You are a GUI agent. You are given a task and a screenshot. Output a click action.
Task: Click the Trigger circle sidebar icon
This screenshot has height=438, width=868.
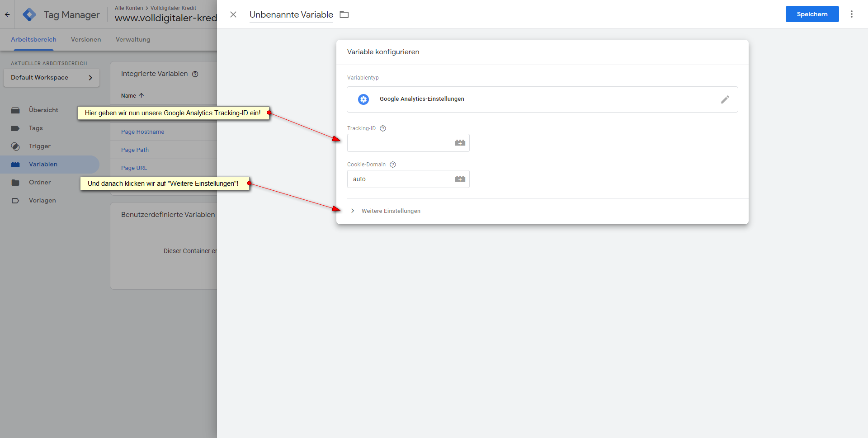(15, 146)
